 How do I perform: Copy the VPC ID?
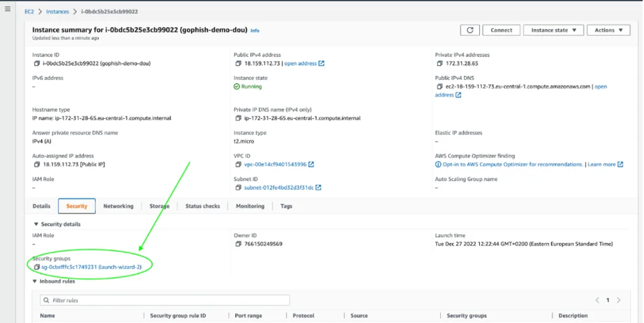click(x=238, y=164)
